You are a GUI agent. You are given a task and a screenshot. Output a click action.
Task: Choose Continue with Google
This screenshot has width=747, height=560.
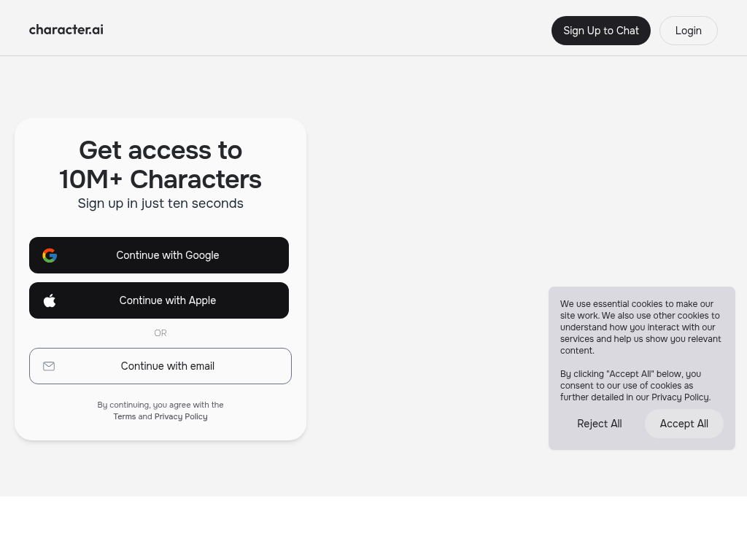click(x=159, y=255)
